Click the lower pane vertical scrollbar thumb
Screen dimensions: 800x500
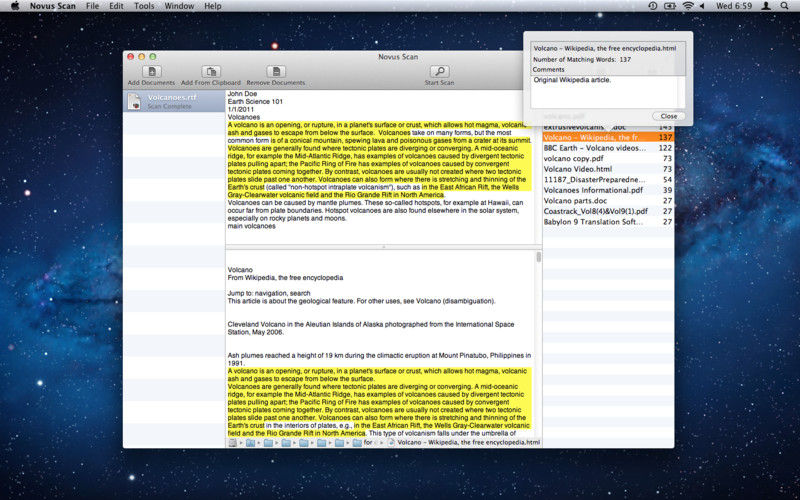coord(538,257)
